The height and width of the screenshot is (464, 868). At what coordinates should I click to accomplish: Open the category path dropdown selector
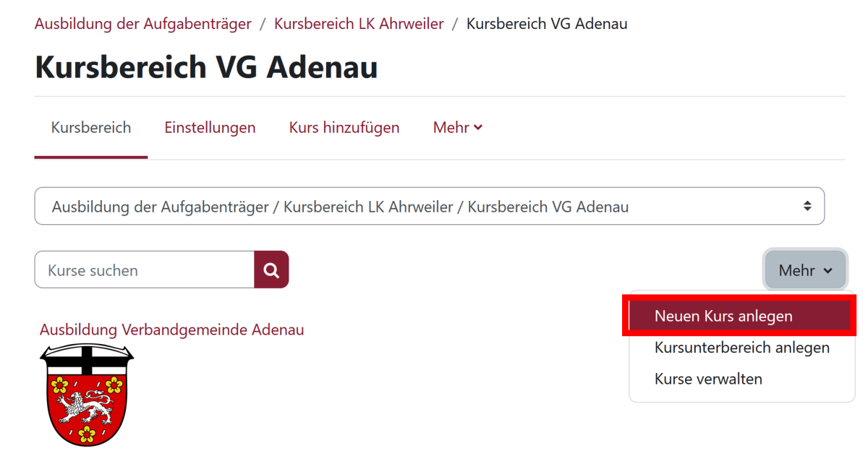coord(429,207)
